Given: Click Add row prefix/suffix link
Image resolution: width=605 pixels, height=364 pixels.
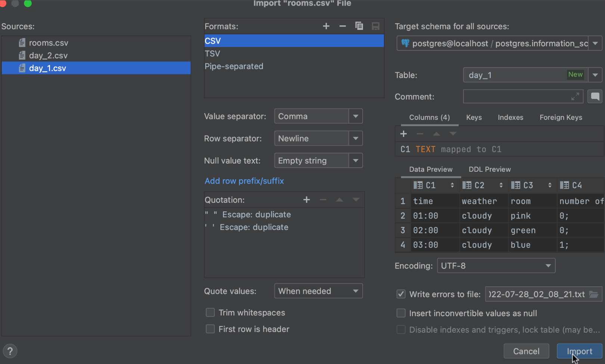Looking at the screenshot, I should [x=244, y=181].
